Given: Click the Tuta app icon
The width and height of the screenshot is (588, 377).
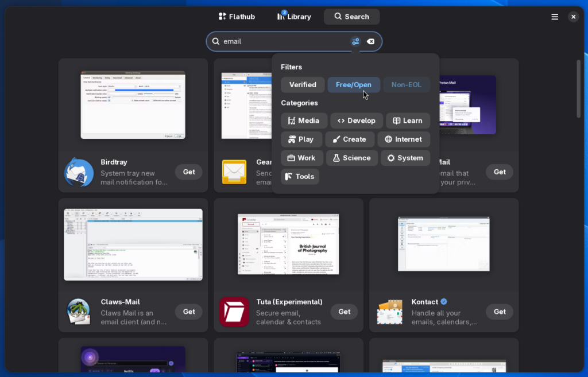Looking at the screenshot, I should tap(234, 312).
